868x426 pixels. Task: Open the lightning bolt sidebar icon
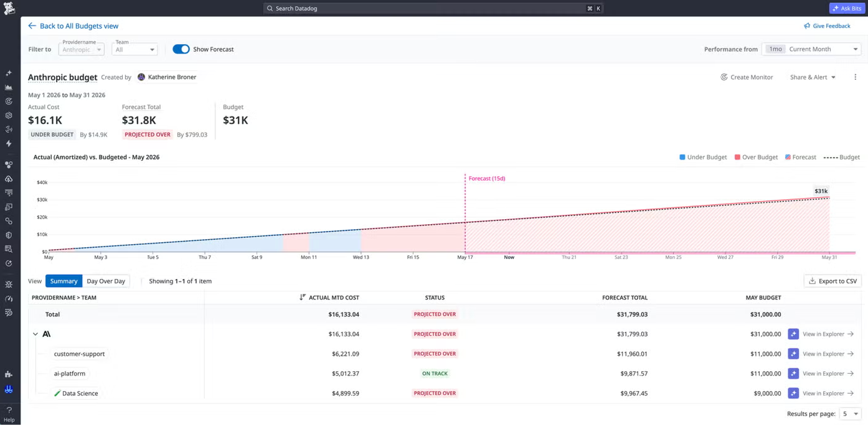pyautogui.click(x=9, y=144)
